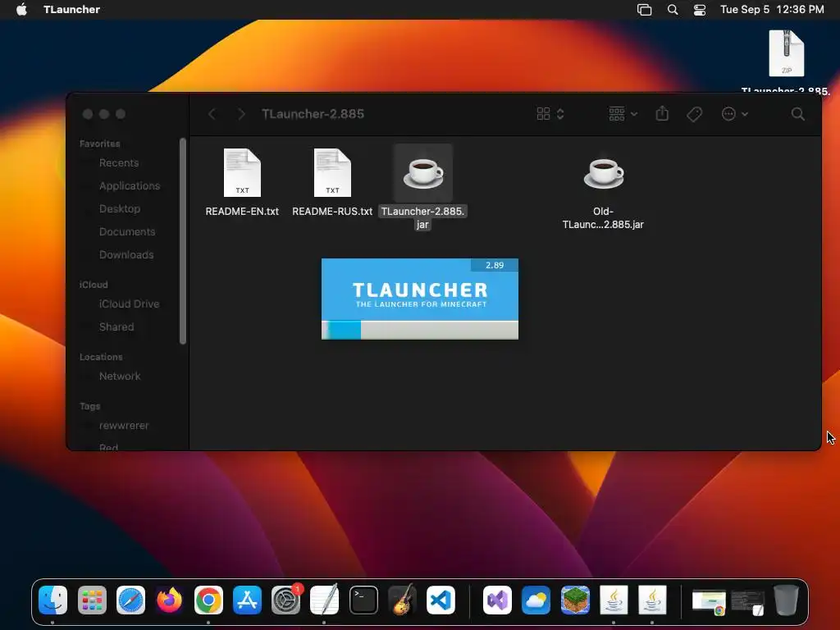Open the minimized Chrome window in dock
The image size is (840, 630).
coord(709,602)
